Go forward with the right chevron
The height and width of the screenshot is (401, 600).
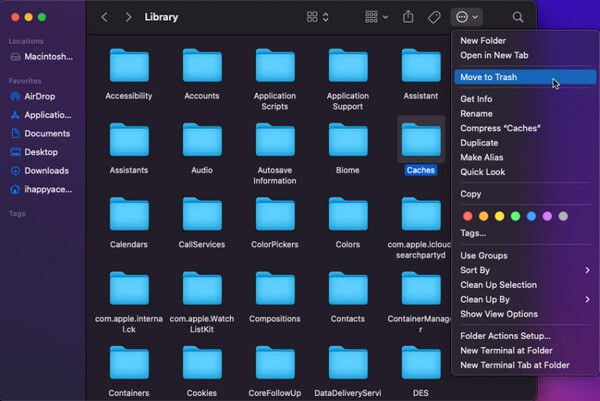tap(128, 17)
